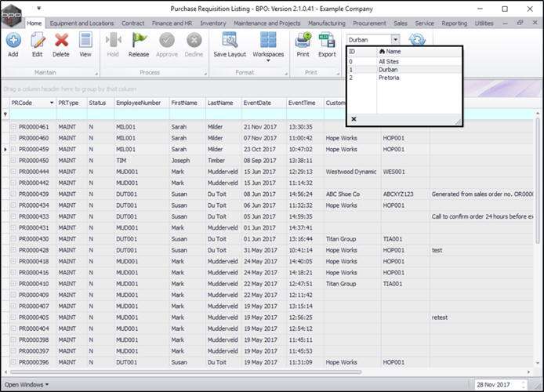Open the Procurement tab

click(369, 24)
